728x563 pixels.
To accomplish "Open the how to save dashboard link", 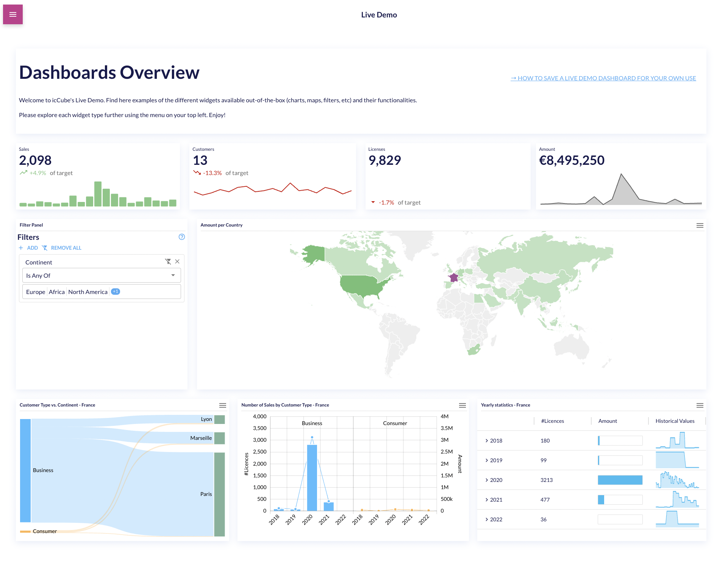I will tap(603, 78).
